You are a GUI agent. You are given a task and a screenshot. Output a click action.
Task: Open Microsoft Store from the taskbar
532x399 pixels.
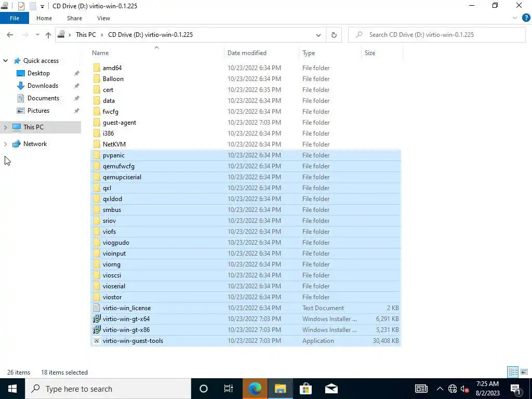click(x=305, y=389)
